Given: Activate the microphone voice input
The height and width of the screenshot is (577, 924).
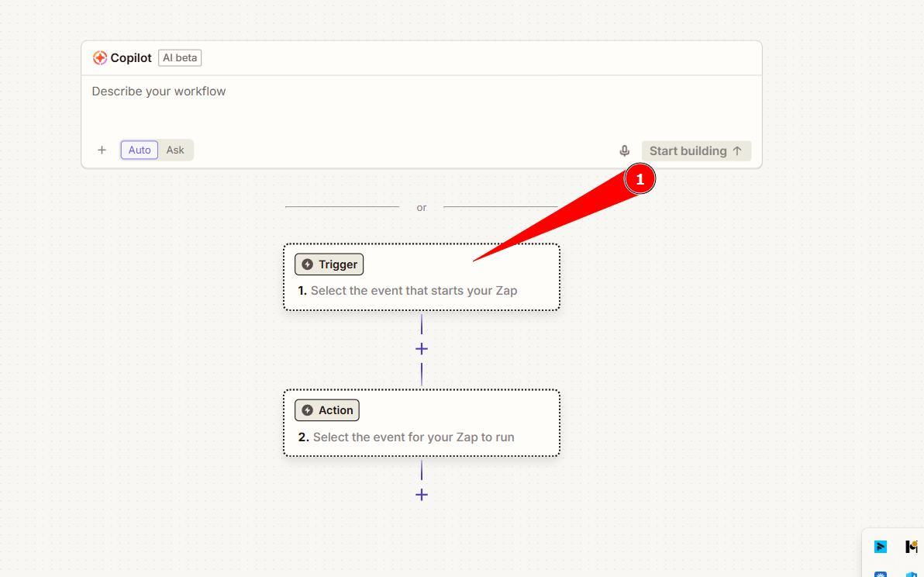Looking at the screenshot, I should coord(625,151).
